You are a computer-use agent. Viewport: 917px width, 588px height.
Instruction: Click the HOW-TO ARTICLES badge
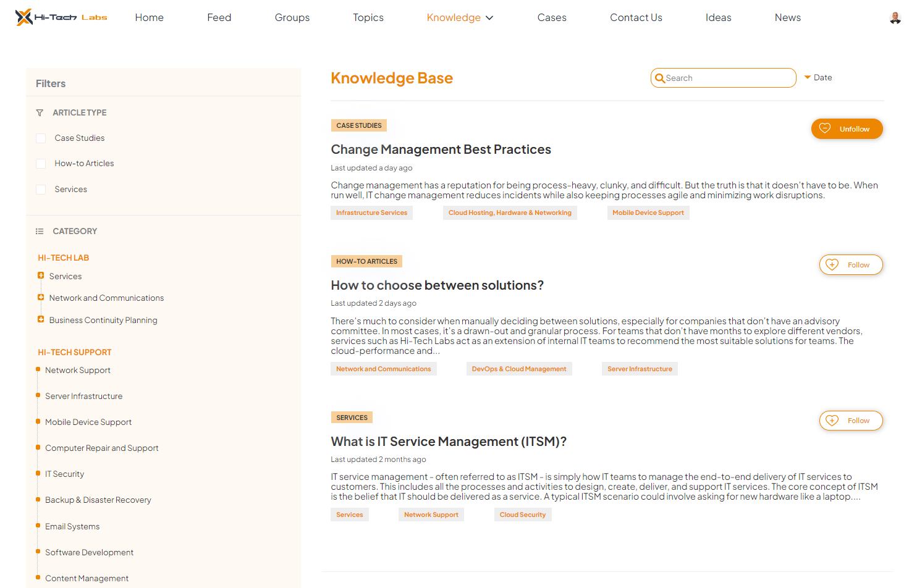click(x=366, y=261)
